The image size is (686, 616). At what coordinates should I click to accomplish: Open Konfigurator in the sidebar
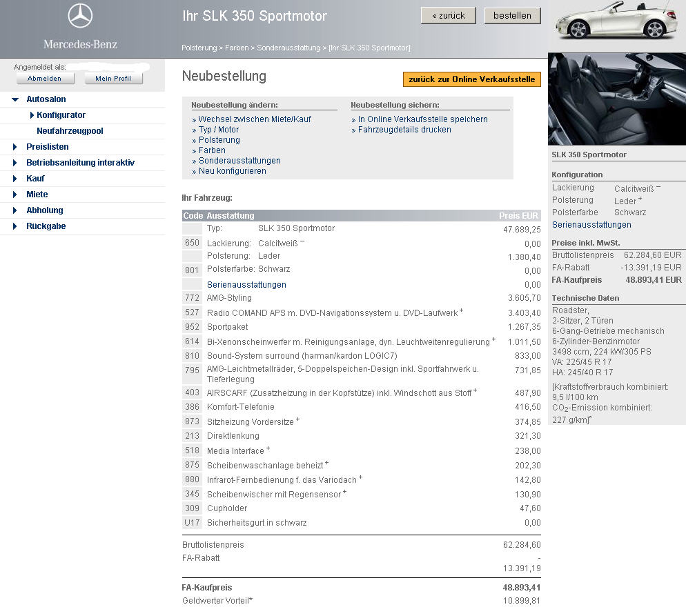61,115
